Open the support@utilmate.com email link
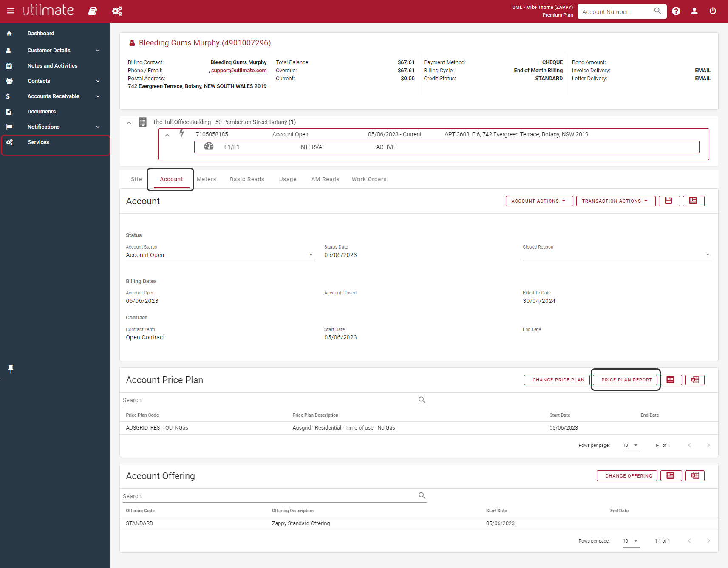The image size is (728, 568). click(x=239, y=71)
